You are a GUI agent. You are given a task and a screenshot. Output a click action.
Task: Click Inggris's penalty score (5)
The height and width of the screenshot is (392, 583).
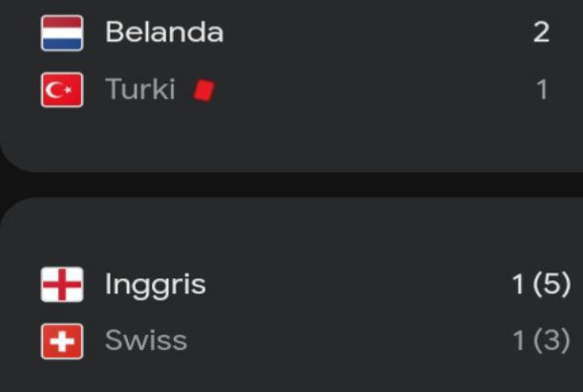(x=551, y=285)
